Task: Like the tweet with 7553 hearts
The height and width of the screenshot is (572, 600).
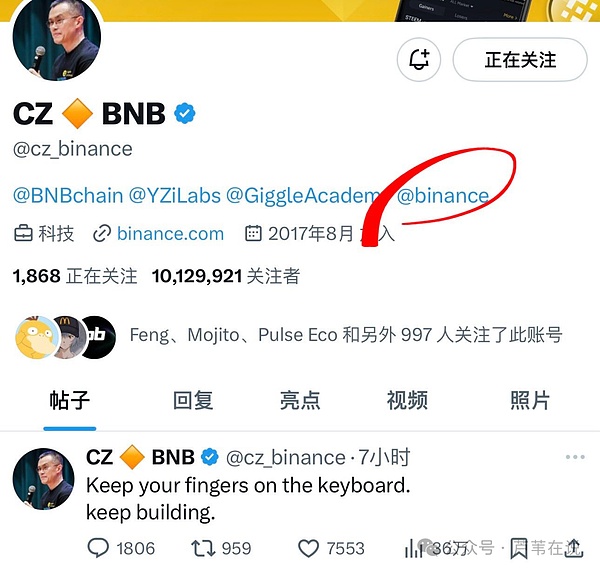Action: coord(308,548)
